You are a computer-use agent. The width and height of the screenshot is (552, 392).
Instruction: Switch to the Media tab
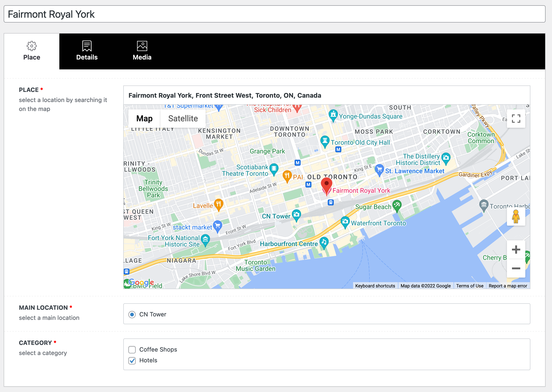(x=142, y=51)
